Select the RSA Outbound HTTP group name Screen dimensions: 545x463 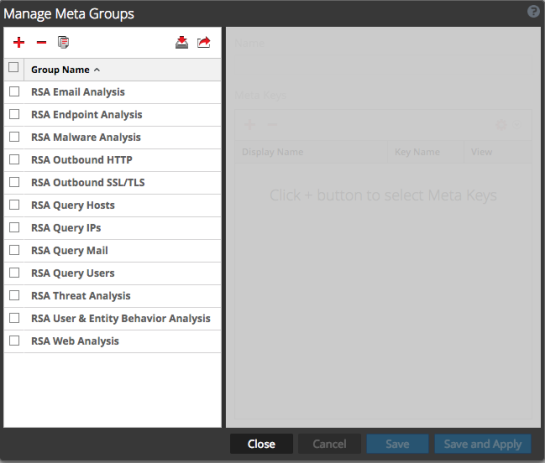(x=82, y=160)
